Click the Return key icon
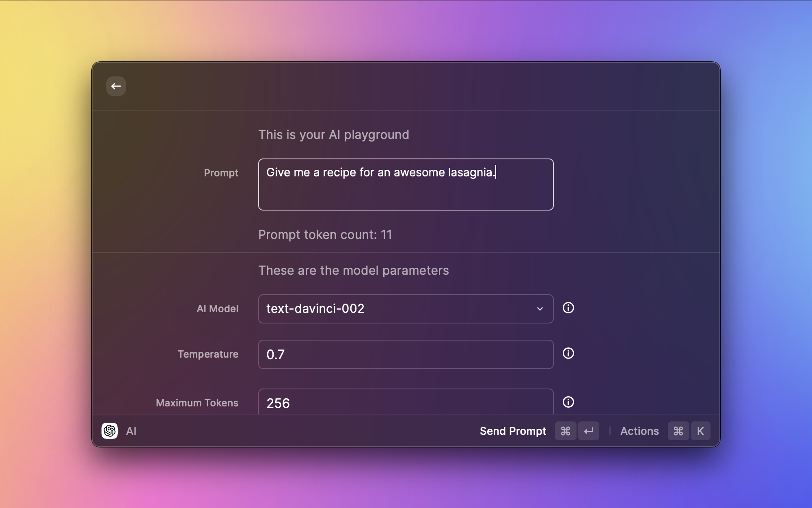 (589, 431)
